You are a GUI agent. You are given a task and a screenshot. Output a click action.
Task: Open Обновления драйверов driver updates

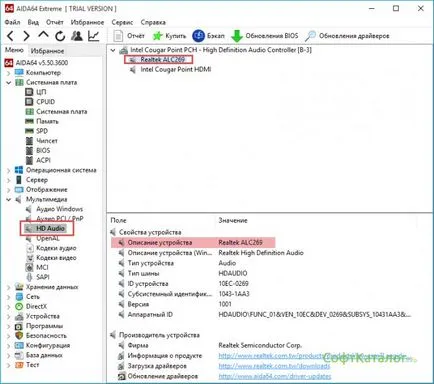(347, 36)
